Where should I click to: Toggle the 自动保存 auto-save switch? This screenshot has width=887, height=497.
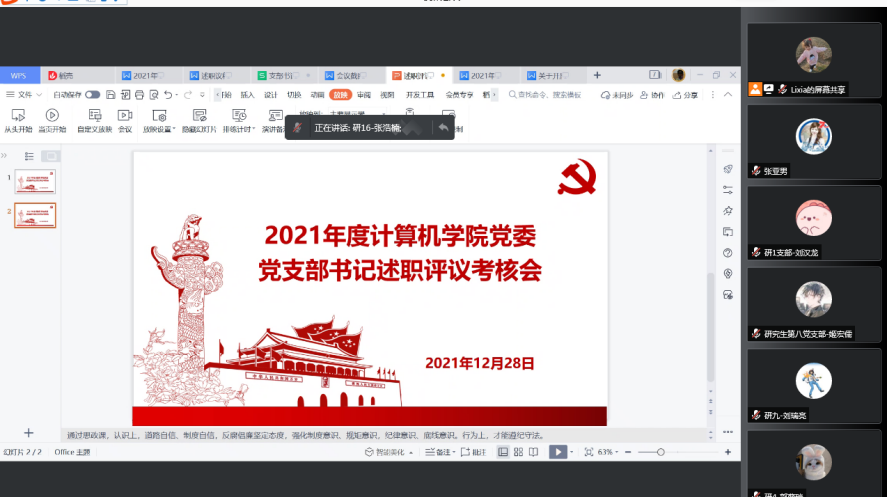(93, 95)
